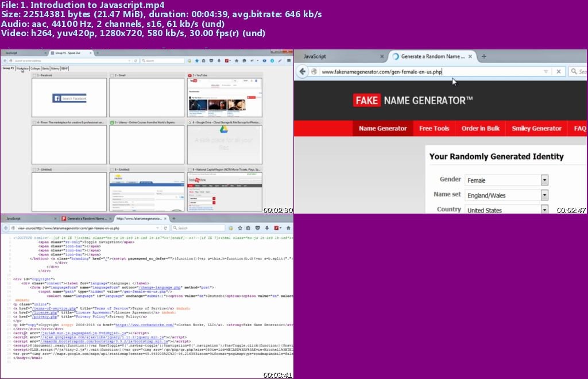Open YouTube speed dial thumbnail
This screenshot has width=588, height=379.
click(x=225, y=98)
